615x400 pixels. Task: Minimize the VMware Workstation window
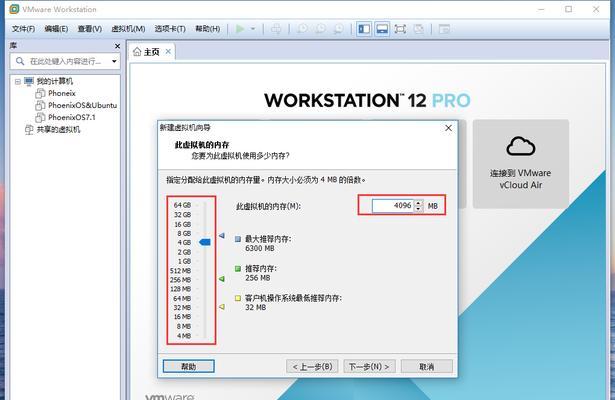pos(541,9)
